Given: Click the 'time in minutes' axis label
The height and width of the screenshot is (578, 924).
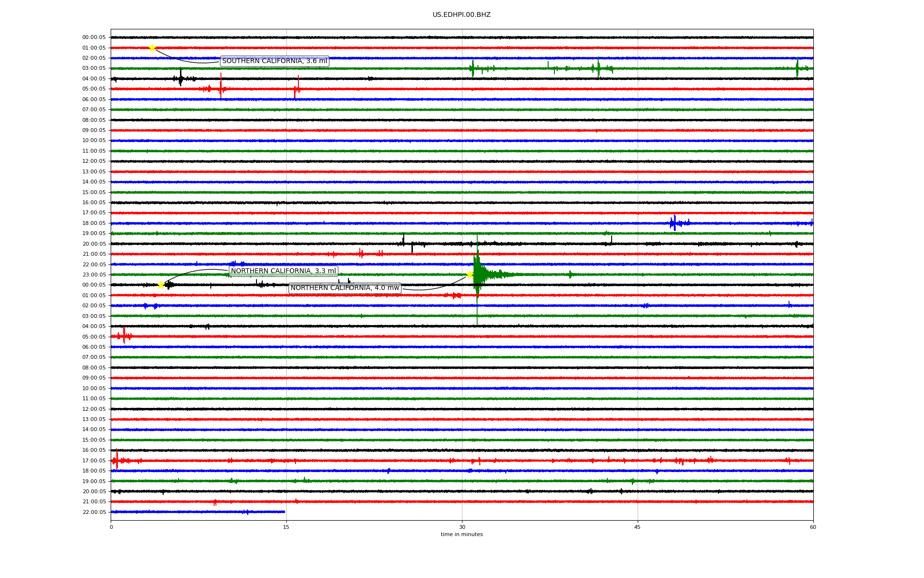Looking at the screenshot, I should 461,534.
